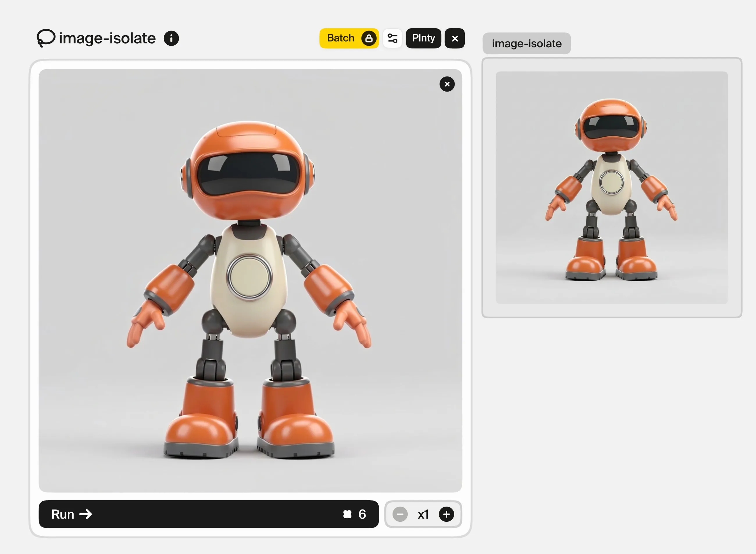Click the x1 multiplier value
Image resolution: width=756 pixels, height=554 pixels.
click(x=423, y=514)
